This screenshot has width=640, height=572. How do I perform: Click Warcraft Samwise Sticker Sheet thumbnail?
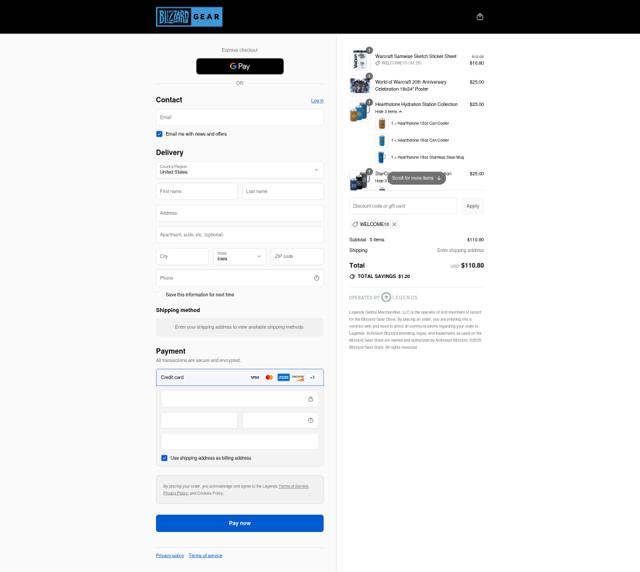tap(360, 60)
